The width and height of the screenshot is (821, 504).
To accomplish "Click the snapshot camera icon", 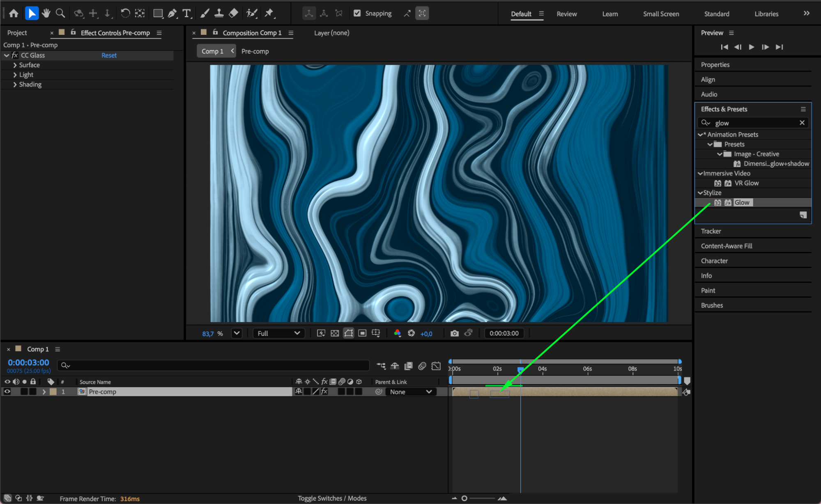I will pos(454,333).
